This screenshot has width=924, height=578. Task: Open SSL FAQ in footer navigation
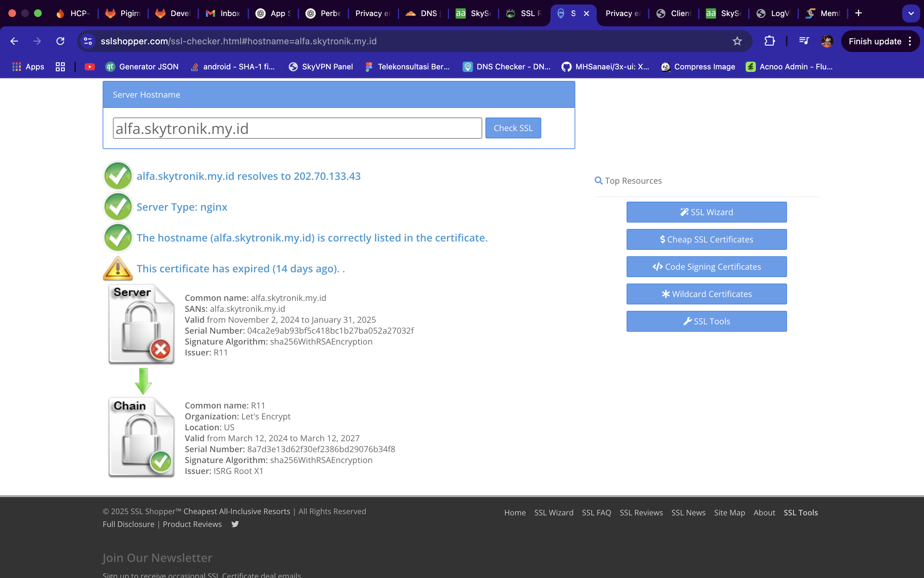tap(596, 512)
